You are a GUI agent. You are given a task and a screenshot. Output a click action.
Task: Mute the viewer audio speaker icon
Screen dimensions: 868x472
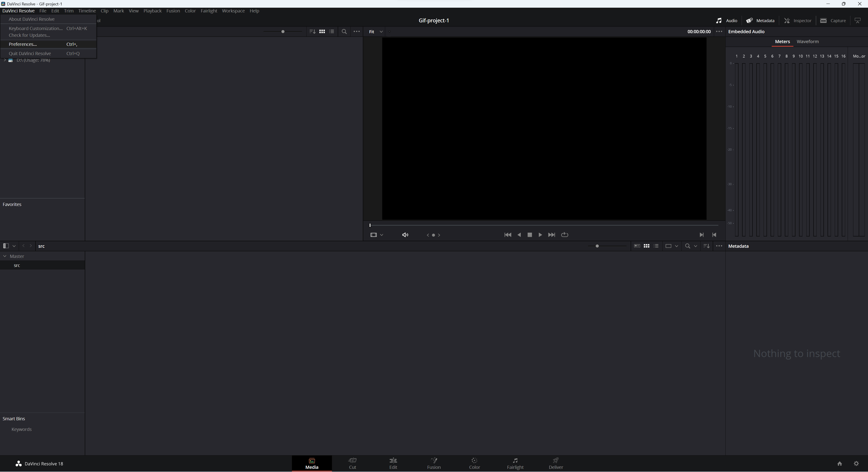[x=405, y=235]
